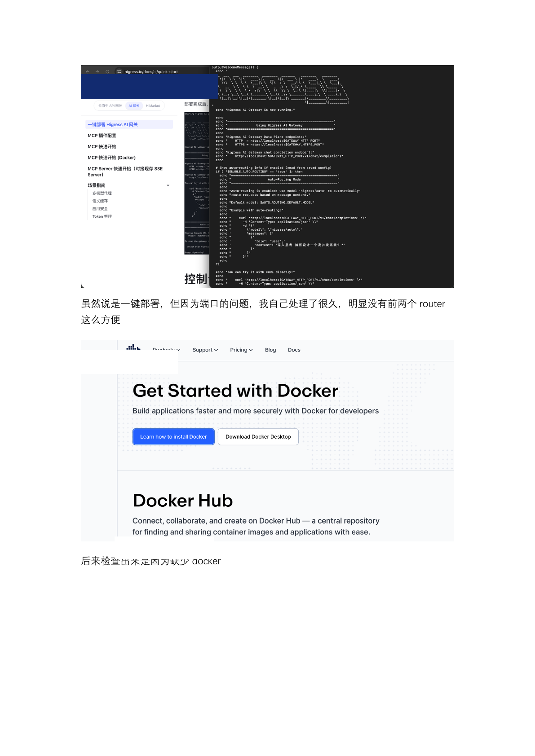
Task: Open MCP Server 快速开始 SSE Server entry
Action: (x=125, y=171)
